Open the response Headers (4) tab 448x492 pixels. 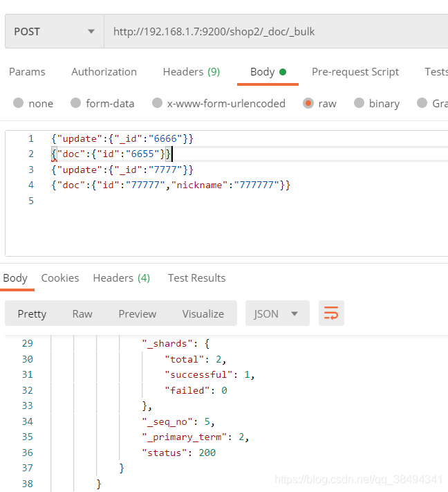click(122, 278)
